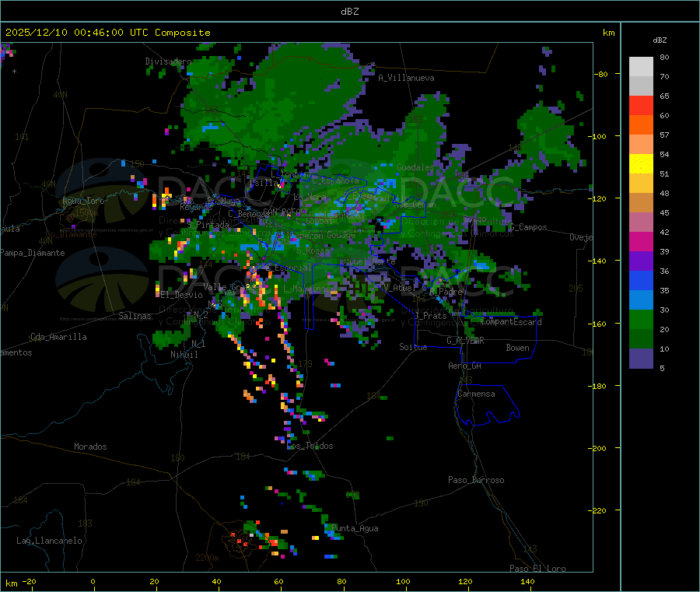Click the 'Aero_GA' place label
Image resolution: width=700 pixels, height=592 pixels.
click(464, 366)
